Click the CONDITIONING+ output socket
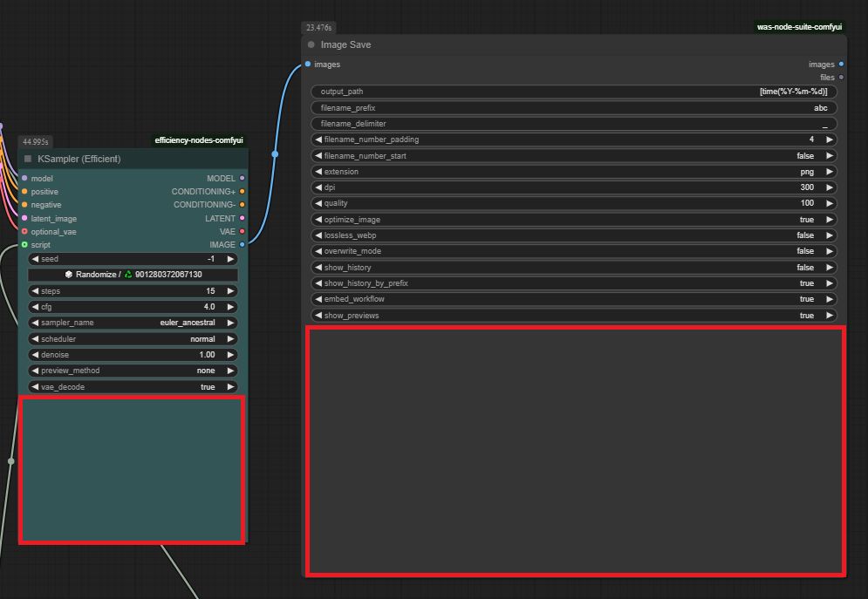The image size is (868, 599). pyautogui.click(x=242, y=191)
